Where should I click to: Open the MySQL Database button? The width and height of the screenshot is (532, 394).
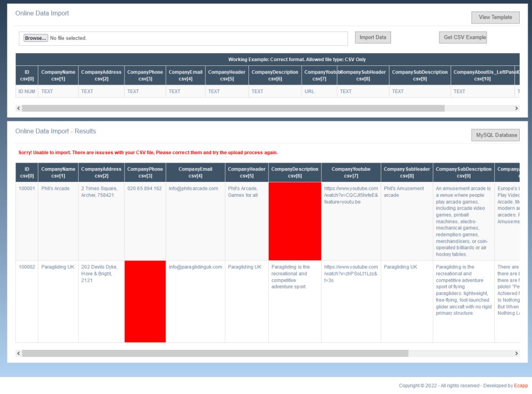(x=495, y=135)
